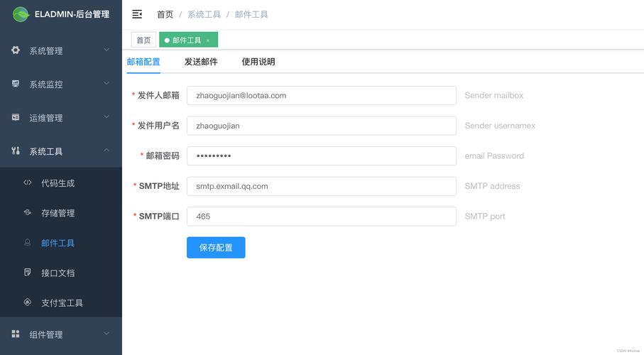
Task: Click the tools icon beside 系统工具
Action: pos(16,151)
